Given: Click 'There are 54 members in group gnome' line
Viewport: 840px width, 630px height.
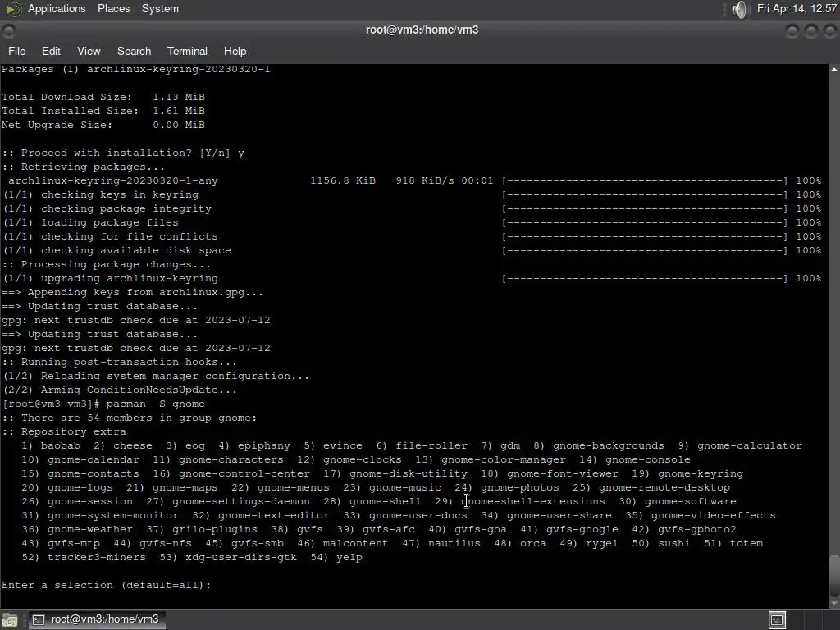Looking at the screenshot, I should click(129, 418).
